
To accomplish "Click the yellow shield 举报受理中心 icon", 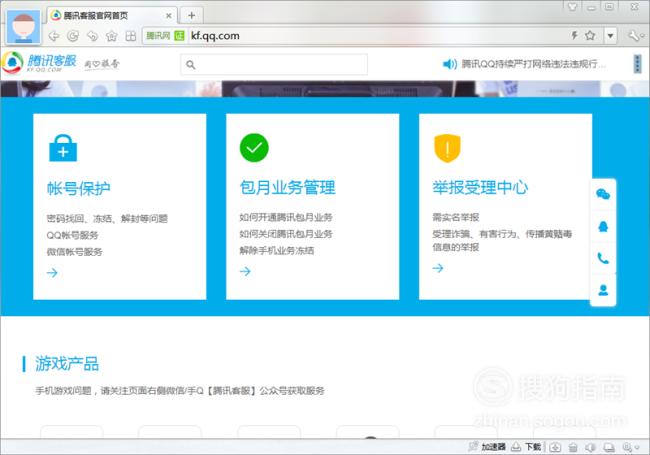I will tap(447, 148).
